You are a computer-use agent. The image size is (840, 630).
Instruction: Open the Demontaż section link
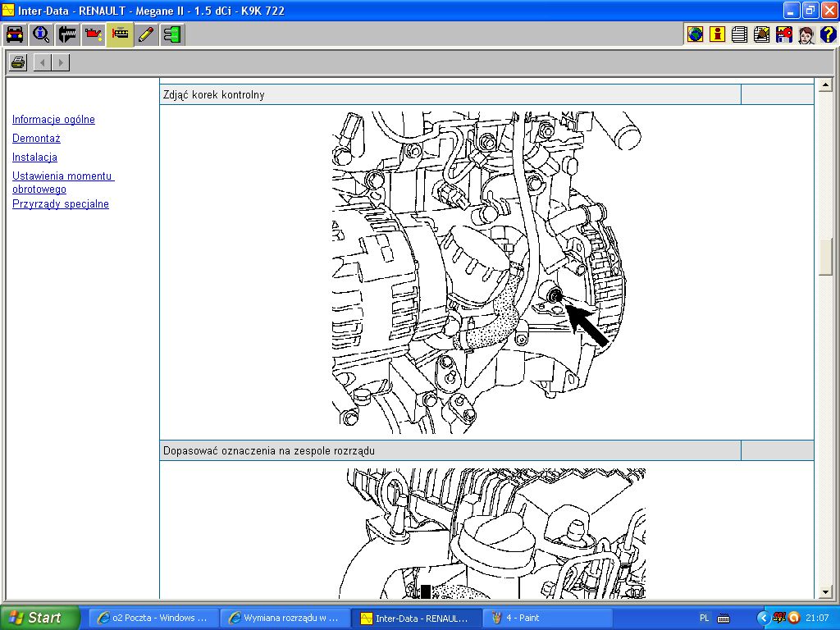tap(36, 138)
